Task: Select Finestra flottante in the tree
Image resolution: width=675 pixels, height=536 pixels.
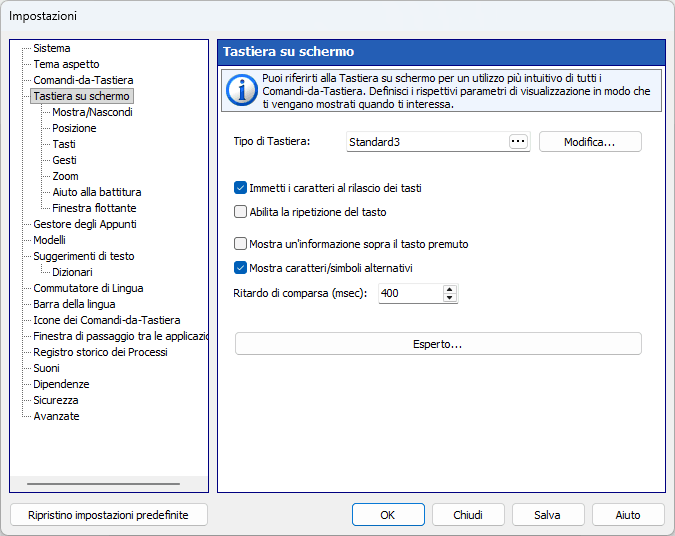Action: [94, 208]
